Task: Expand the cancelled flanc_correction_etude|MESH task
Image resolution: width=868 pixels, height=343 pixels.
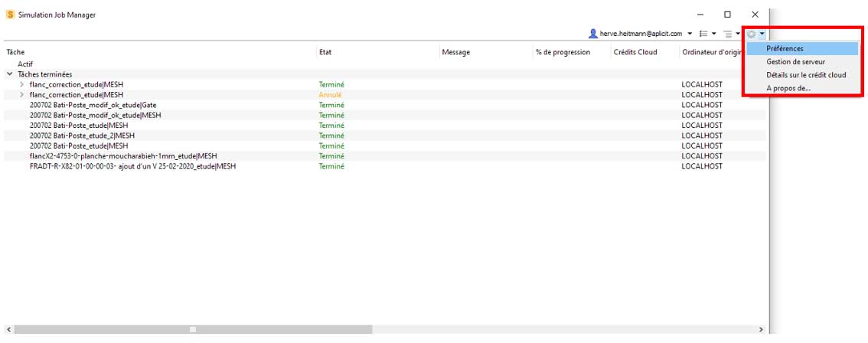Action: (21, 94)
